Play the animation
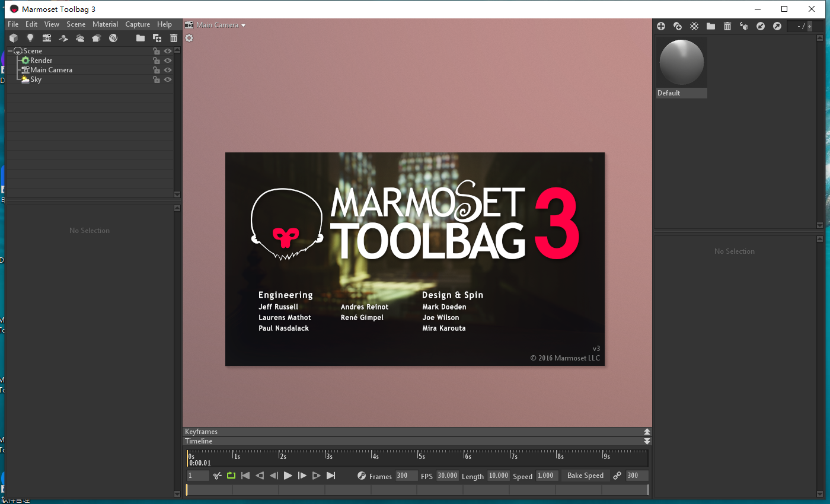Viewport: 830px width, 504px height. coord(288,476)
